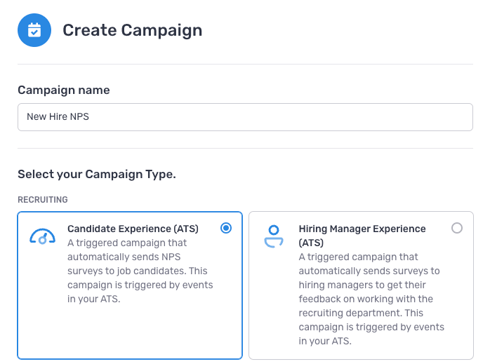Screen dimensions: 490x364
Task: Click into the Campaign name input field
Action: click(x=245, y=117)
